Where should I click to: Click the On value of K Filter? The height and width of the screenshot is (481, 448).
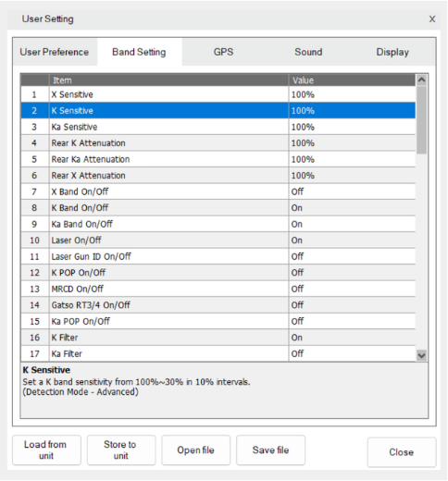[x=352, y=337]
